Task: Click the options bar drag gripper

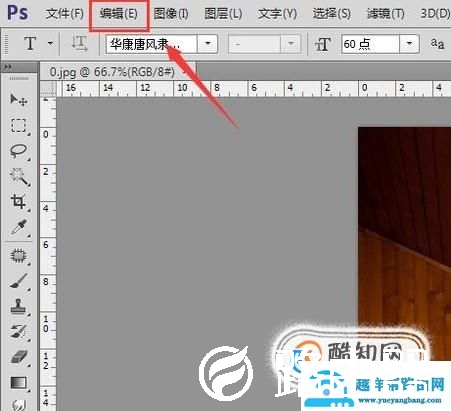Action: (6, 44)
